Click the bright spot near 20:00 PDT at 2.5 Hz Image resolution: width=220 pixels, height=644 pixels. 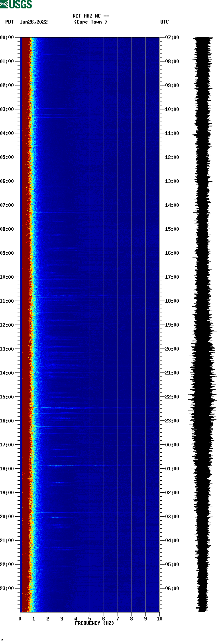click(55, 517)
